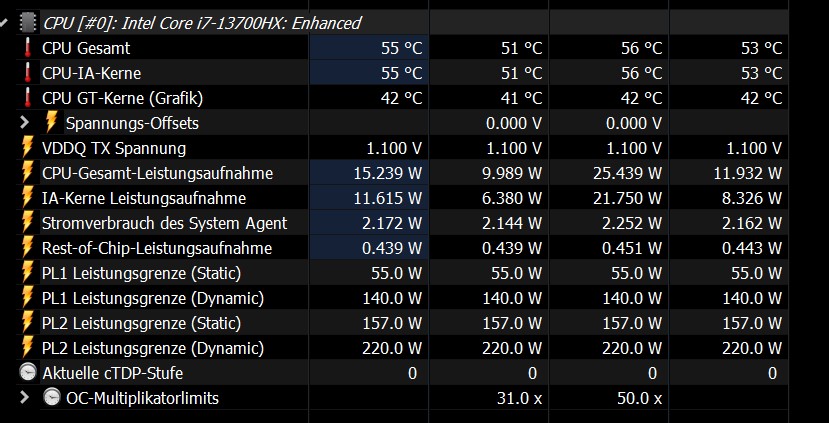Click the CPU chip icon in the header row
Viewport: 829px width, 423px height.
click(x=28, y=23)
